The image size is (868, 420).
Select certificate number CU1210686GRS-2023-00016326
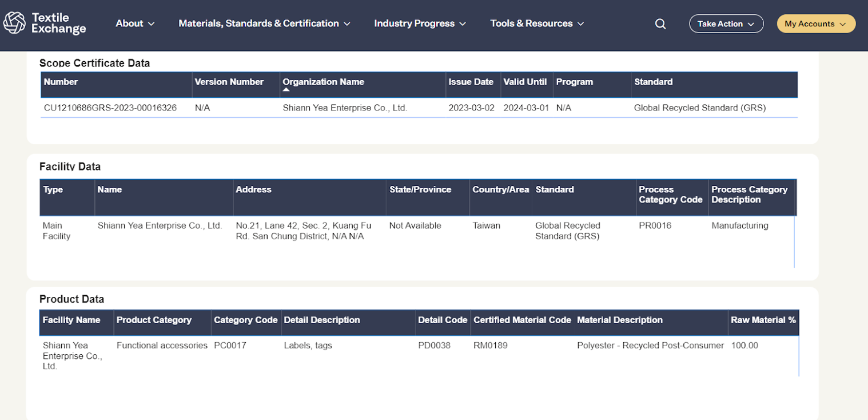point(110,108)
